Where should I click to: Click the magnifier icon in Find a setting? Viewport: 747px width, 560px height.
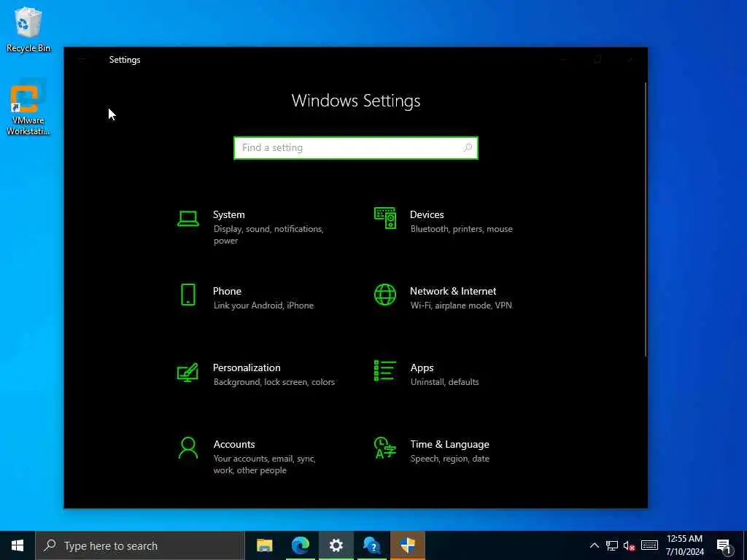tap(468, 147)
